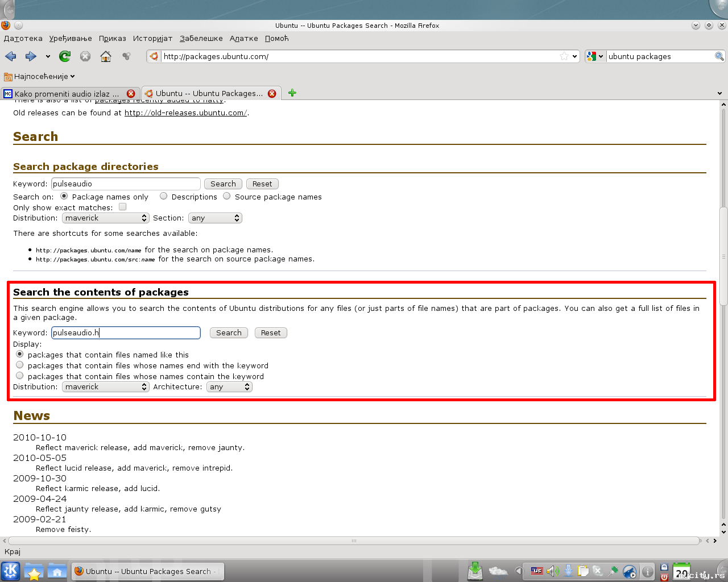This screenshot has width=728, height=582.
Task: Open the clipboard tray icon
Action: point(583,571)
